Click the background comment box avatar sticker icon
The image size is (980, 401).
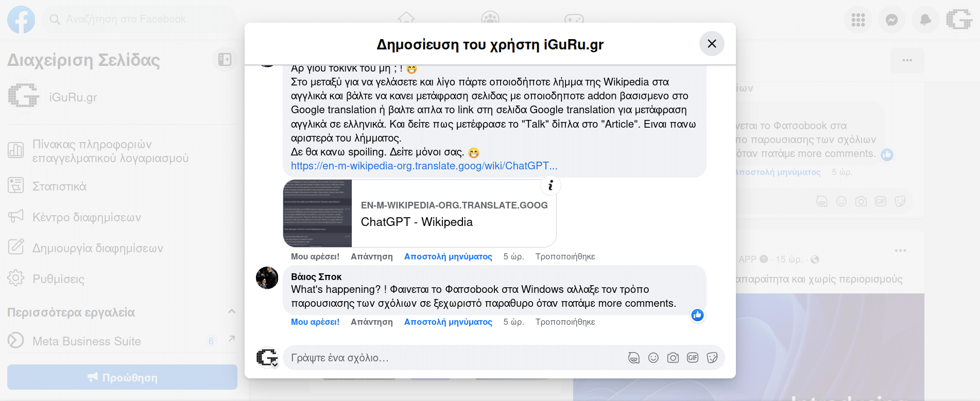point(822,201)
